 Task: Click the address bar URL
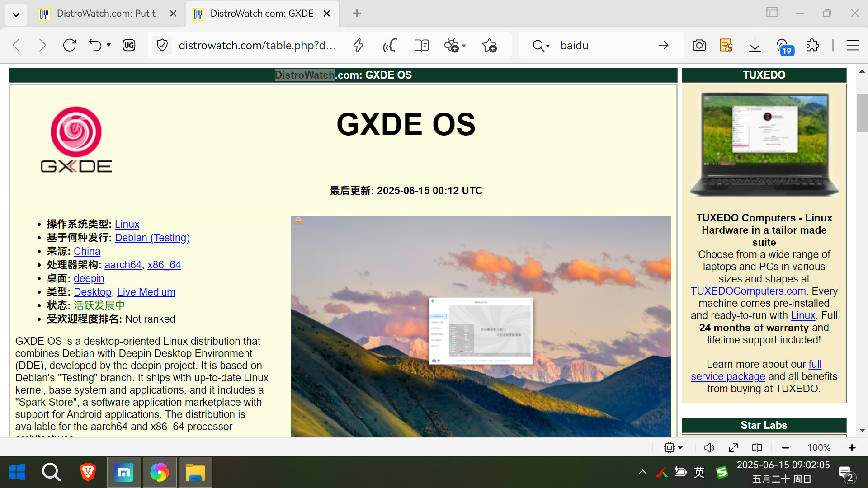pos(257,45)
